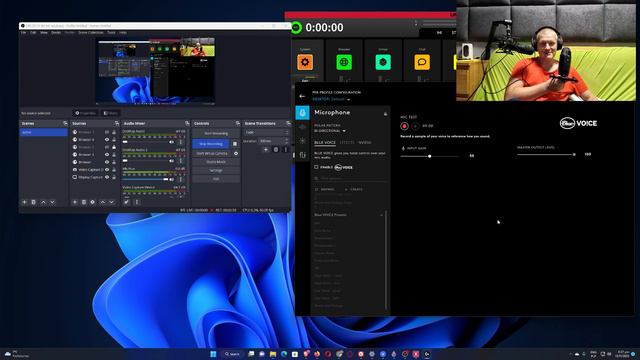Play back the mic test sample
The height and width of the screenshot is (360, 640).
(x=415, y=126)
